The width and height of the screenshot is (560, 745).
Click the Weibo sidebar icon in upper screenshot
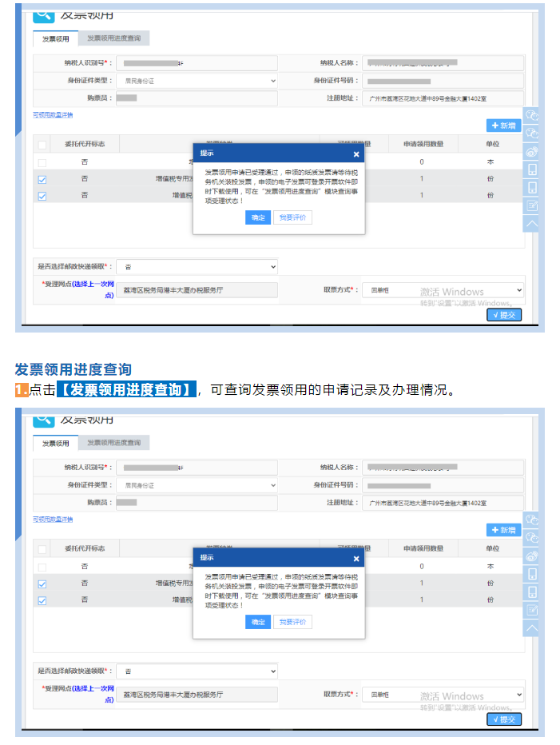(x=533, y=151)
